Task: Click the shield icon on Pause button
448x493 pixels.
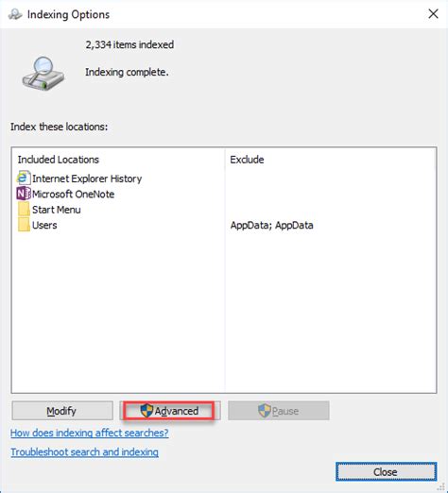Action: click(265, 411)
